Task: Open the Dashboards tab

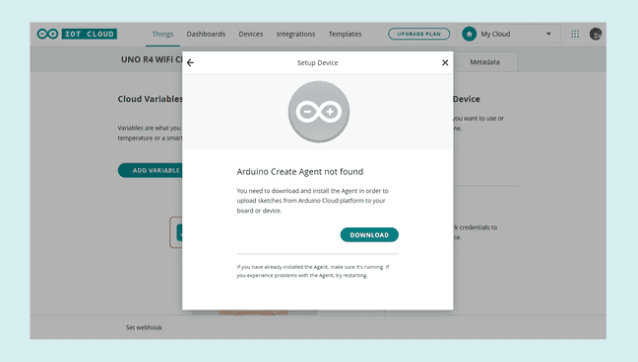Action: point(206,34)
